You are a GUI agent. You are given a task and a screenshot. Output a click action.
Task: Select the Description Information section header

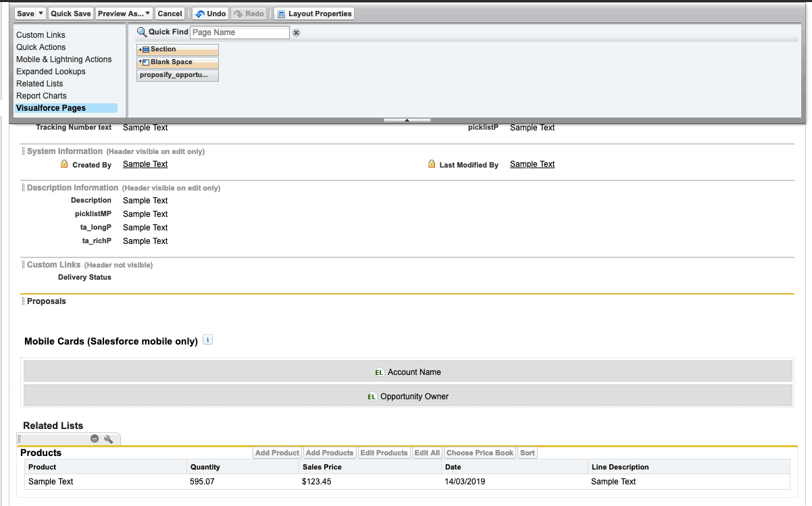tap(72, 188)
